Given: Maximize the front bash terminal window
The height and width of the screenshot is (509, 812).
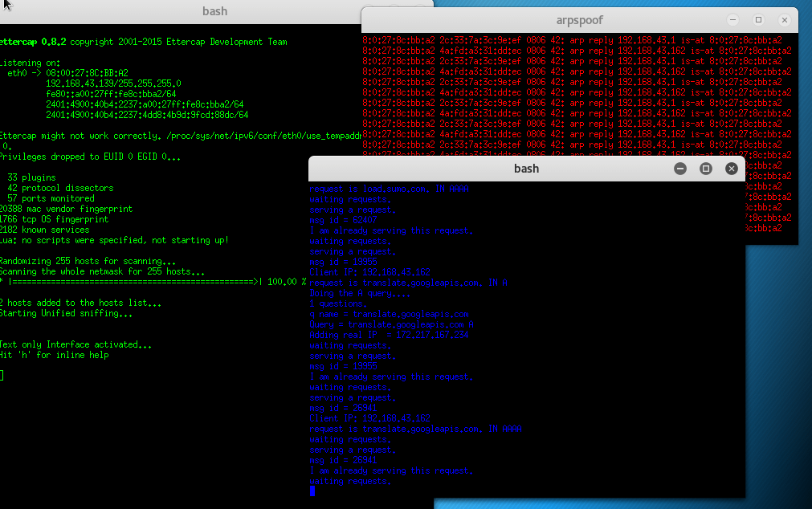Looking at the screenshot, I should tap(706, 169).
